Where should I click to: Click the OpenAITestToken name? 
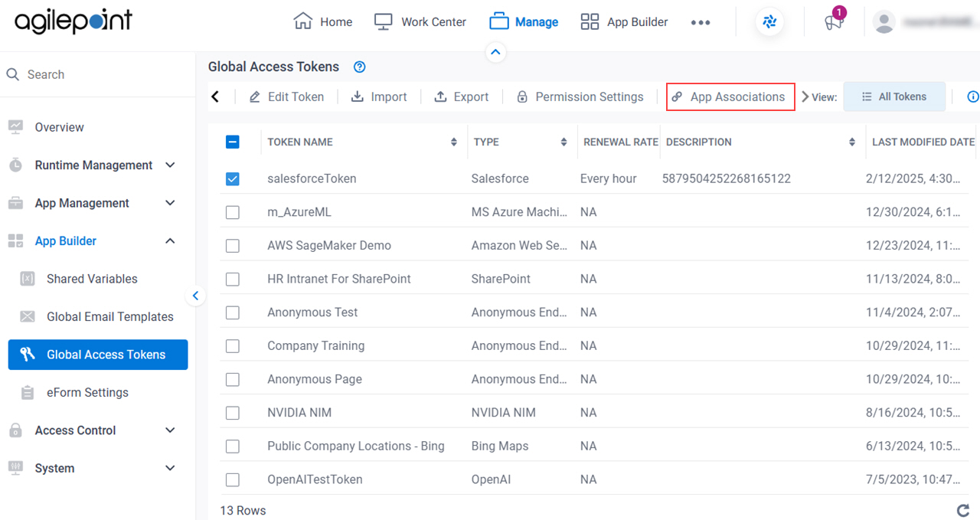tap(315, 479)
